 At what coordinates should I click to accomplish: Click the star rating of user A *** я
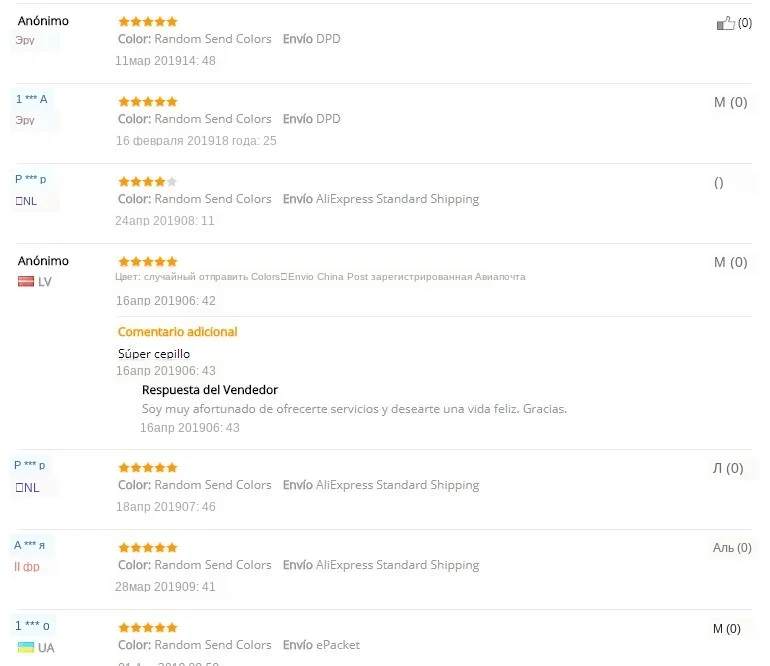pyautogui.click(x=147, y=547)
